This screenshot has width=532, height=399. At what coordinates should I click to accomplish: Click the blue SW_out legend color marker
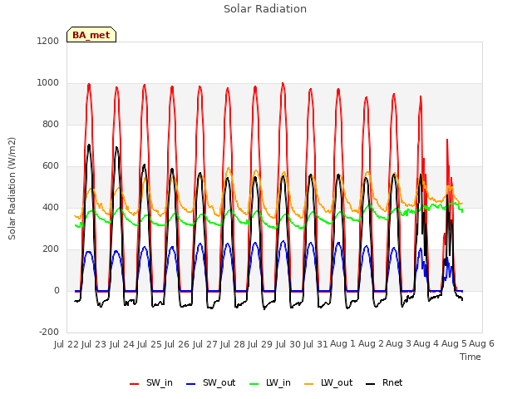[191, 384]
